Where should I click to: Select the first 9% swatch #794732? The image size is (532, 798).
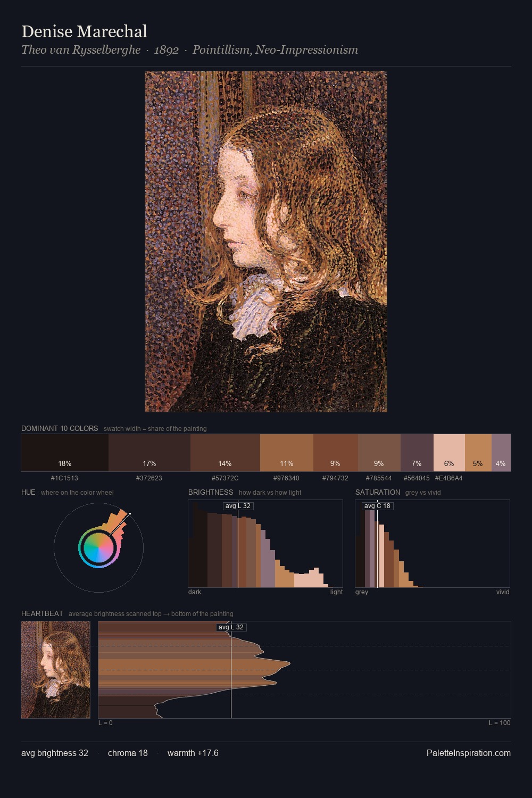tap(336, 453)
